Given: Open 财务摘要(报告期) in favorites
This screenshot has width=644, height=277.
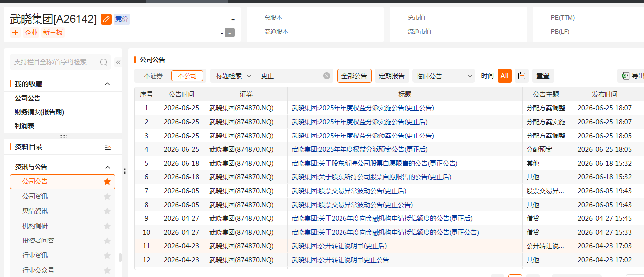Looking at the screenshot, I should pos(39,112).
